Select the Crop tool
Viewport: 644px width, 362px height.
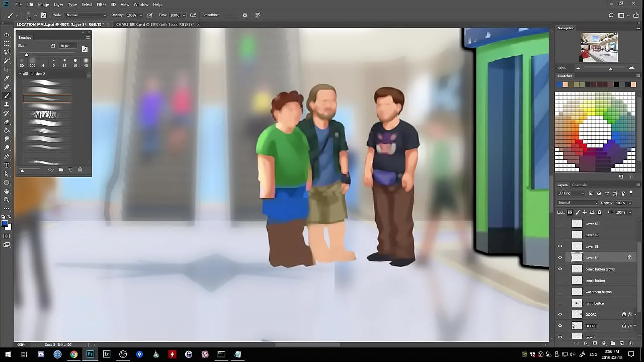pyautogui.click(x=7, y=69)
